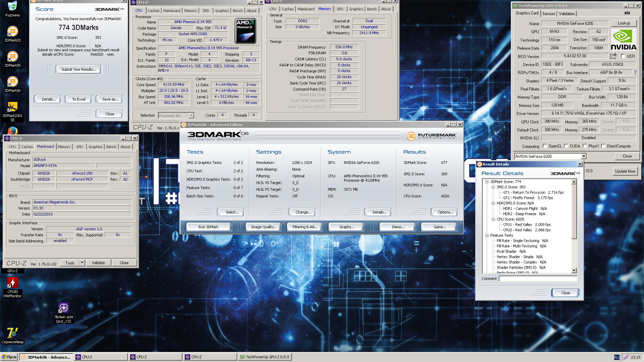644x362 pixels.
Task: Click the AMD Phenom II logo in CPU-Z
Action: point(245,31)
